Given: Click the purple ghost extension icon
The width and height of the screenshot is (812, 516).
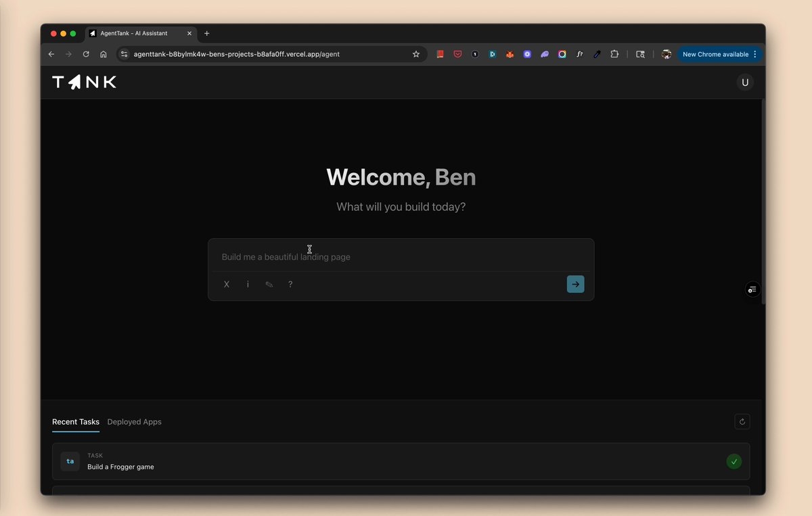Looking at the screenshot, I should 545,54.
